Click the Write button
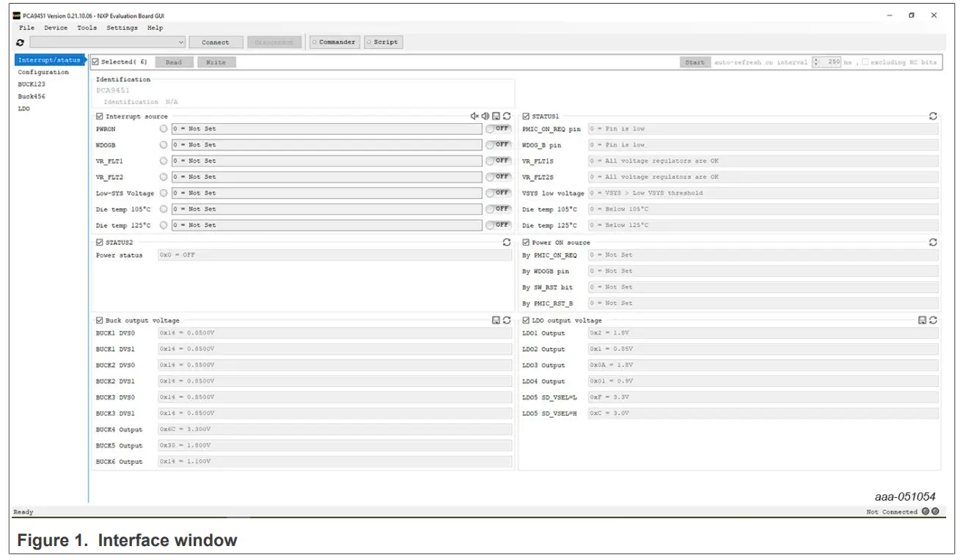966x560 pixels. coord(216,62)
